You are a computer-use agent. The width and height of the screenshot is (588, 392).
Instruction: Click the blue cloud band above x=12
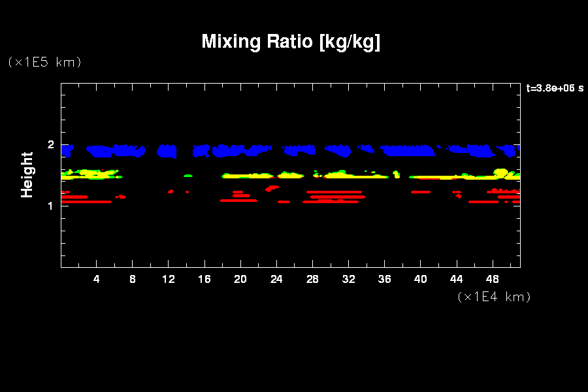pos(167,151)
